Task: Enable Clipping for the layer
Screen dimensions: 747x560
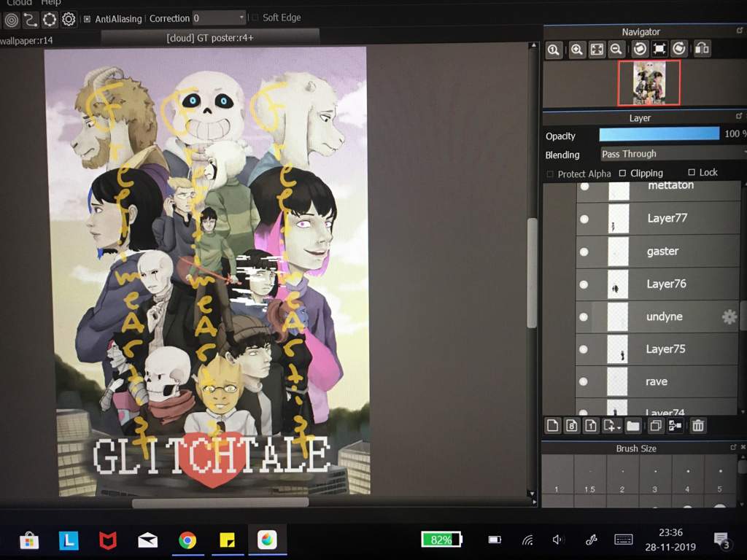Action: click(622, 173)
